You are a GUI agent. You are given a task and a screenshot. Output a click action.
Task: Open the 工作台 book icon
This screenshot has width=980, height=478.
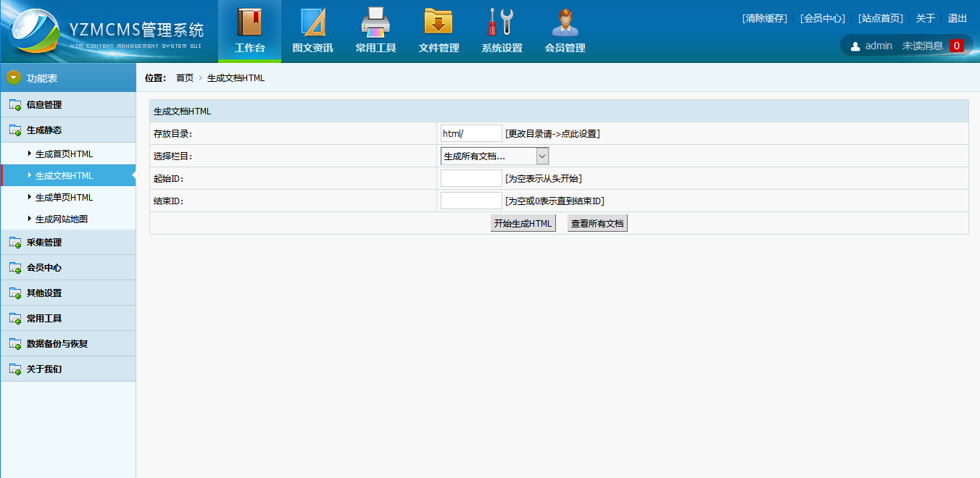point(249,22)
